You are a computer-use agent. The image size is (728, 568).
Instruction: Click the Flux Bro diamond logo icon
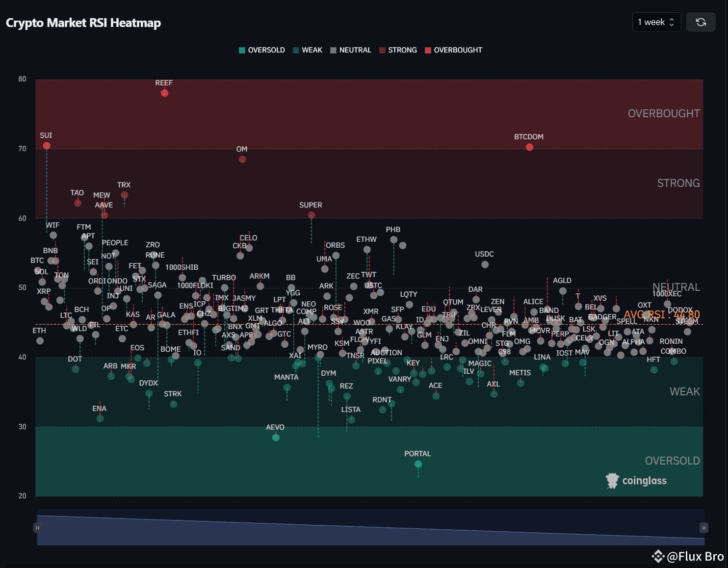point(658,556)
